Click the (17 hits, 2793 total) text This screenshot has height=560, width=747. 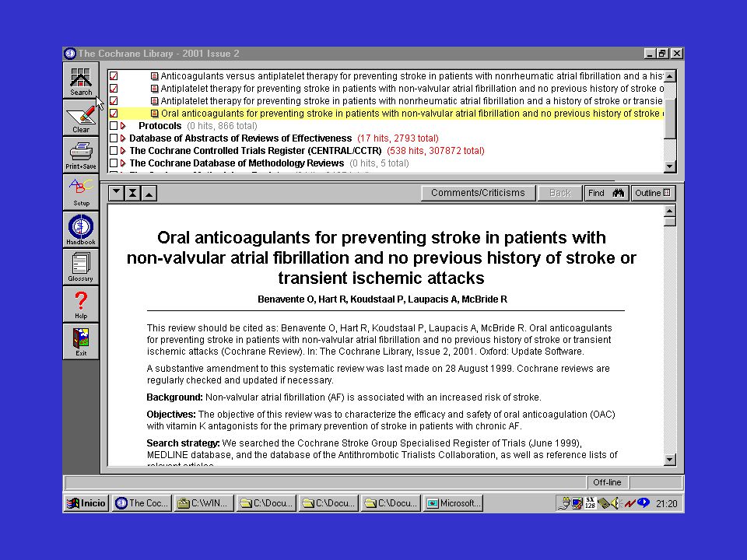(x=398, y=138)
